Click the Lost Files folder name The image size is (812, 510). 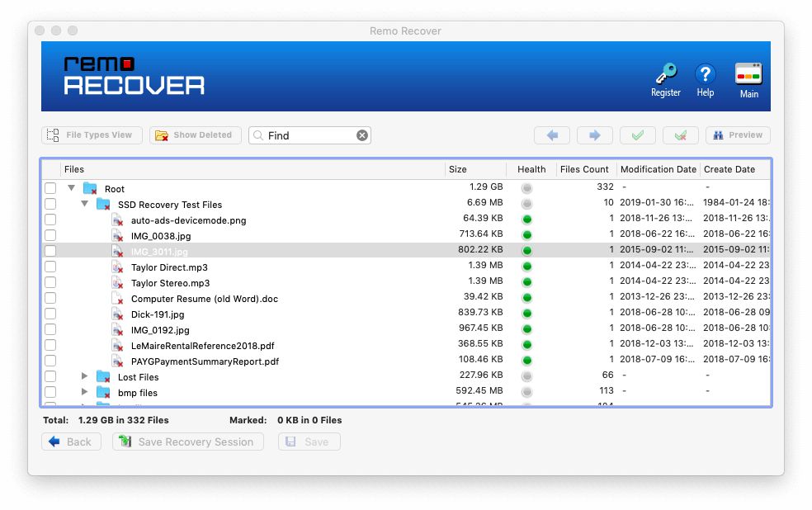point(139,377)
